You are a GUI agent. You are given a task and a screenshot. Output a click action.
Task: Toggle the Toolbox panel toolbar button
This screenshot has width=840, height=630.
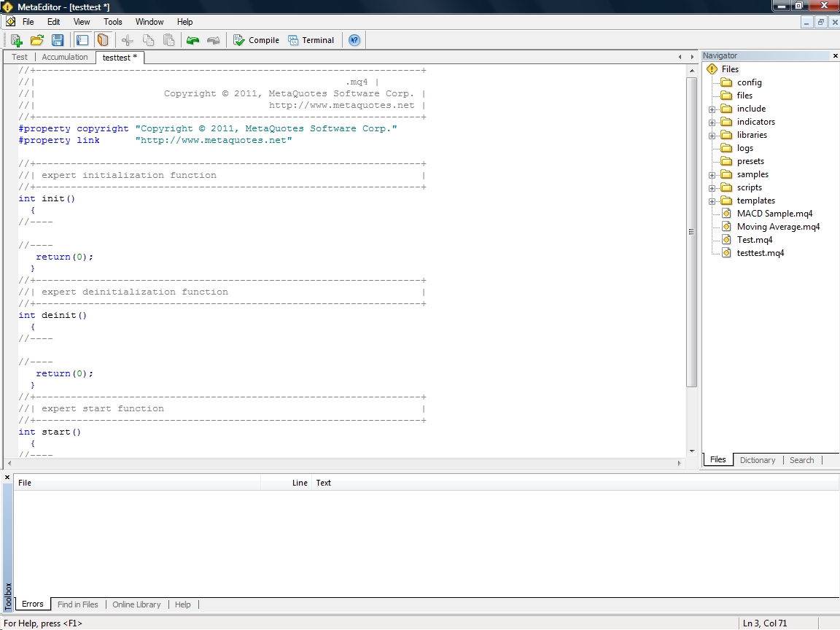pyautogui.click(x=103, y=40)
